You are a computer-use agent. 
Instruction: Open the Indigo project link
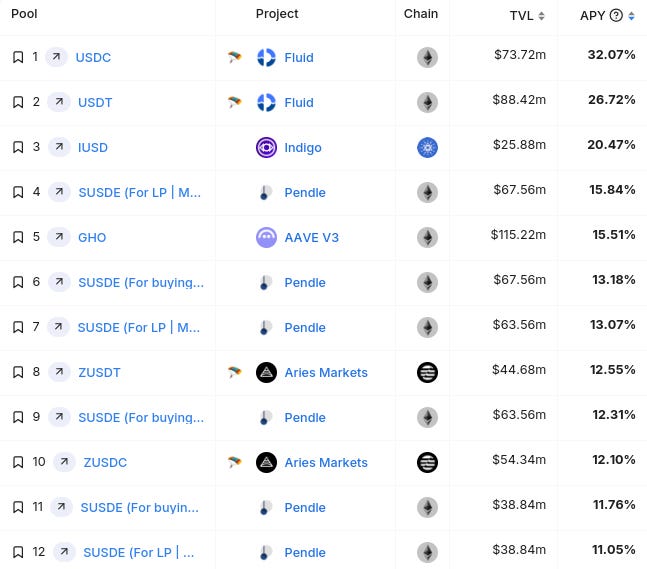pyautogui.click(x=303, y=147)
